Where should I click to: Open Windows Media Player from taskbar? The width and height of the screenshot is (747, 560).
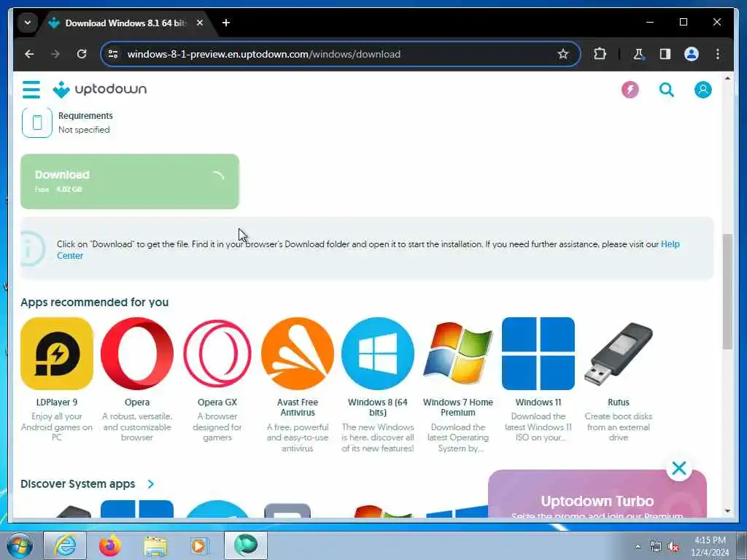point(199,545)
